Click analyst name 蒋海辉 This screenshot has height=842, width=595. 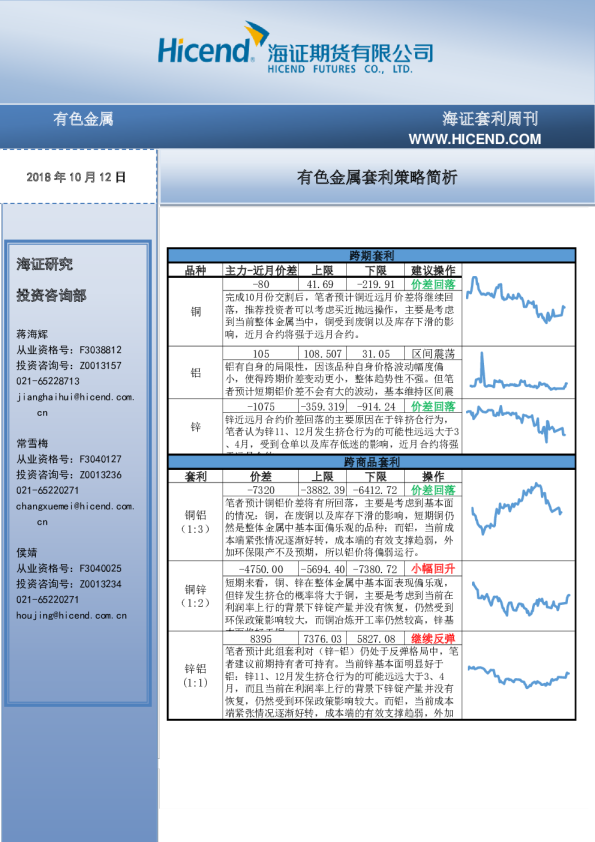pyautogui.click(x=32, y=334)
